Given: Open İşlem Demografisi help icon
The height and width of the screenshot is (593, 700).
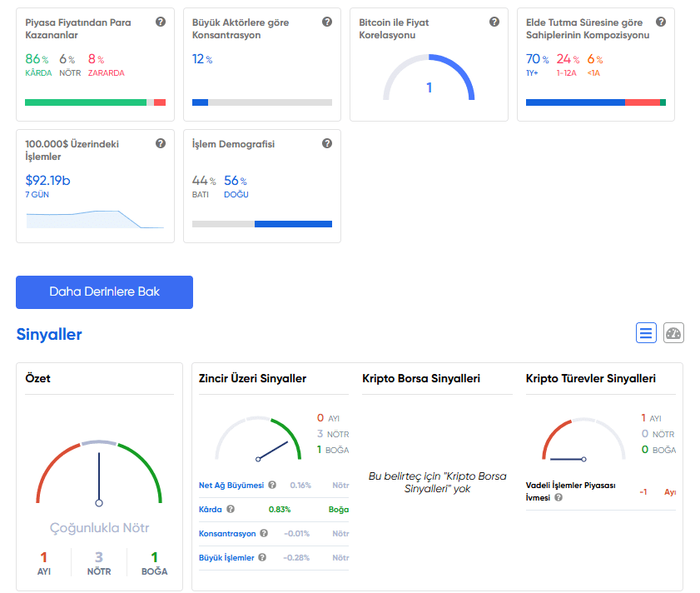Looking at the screenshot, I should [x=327, y=143].
